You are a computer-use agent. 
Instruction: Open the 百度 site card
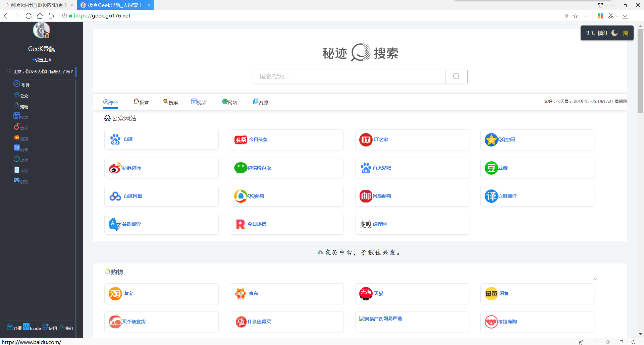click(x=161, y=139)
